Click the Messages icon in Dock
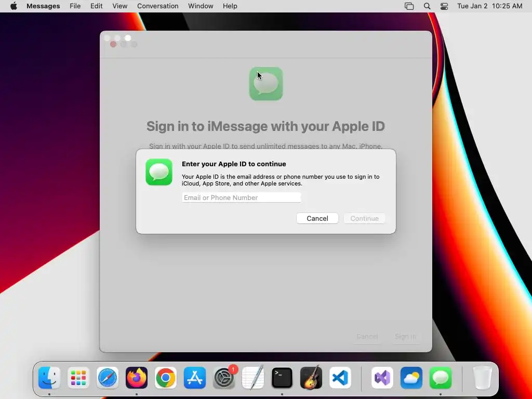Screen dimensions: 532x399 tap(441, 378)
